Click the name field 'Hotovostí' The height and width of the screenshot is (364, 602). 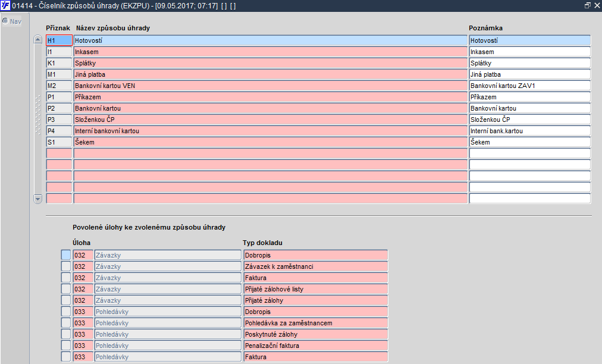[x=270, y=40]
